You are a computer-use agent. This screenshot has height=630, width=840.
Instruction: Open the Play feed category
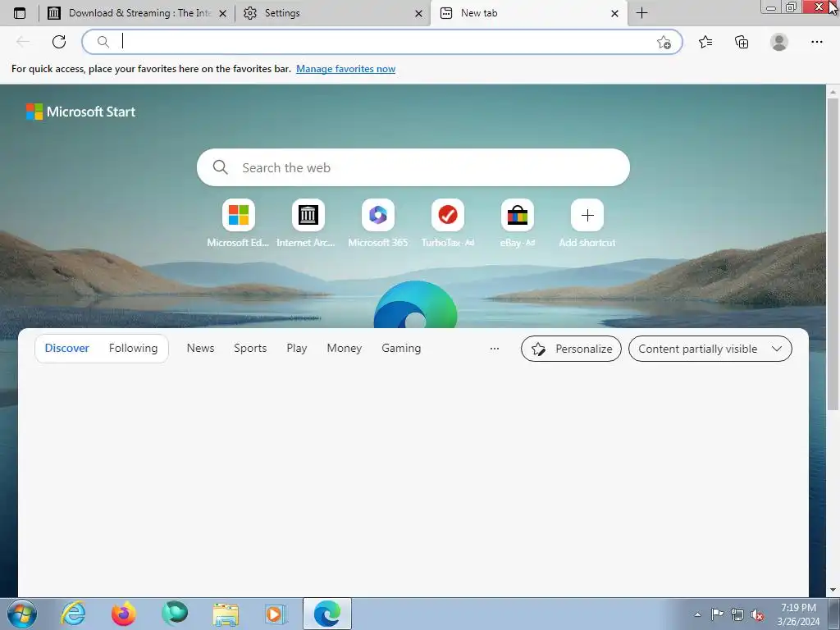coord(297,348)
